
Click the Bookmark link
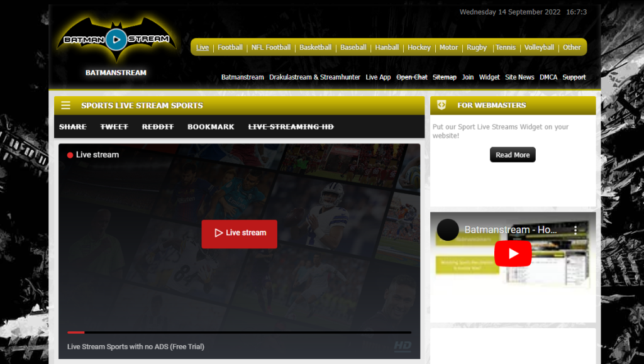coord(211,127)
